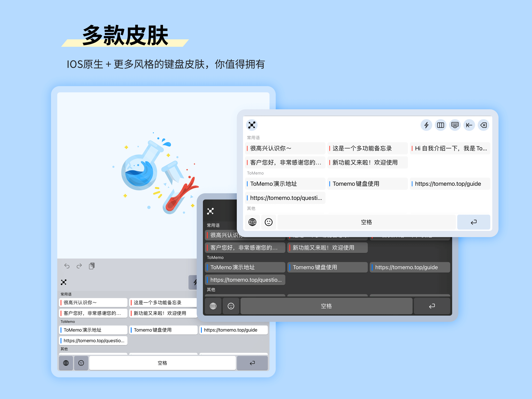This screenshot has width=532, height=399.
Task: Tap the move-cursor-to-start arrow icon
Action: point(469,125)
